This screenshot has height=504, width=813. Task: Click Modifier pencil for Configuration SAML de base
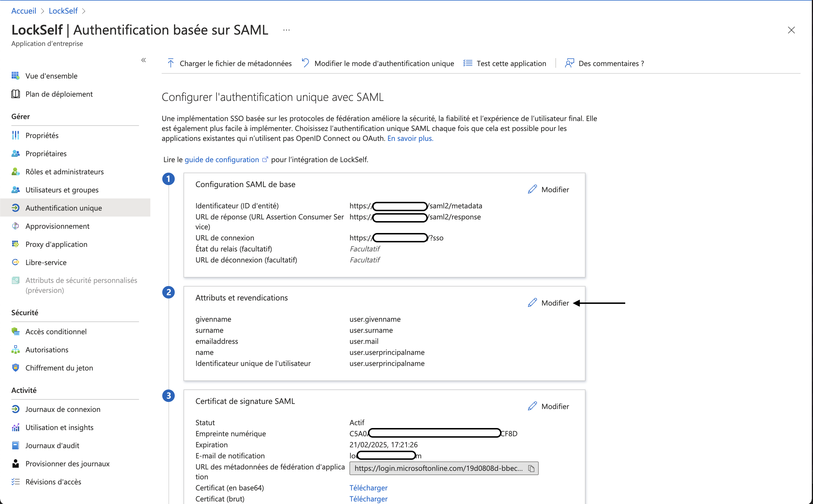(x=532, y=189)
